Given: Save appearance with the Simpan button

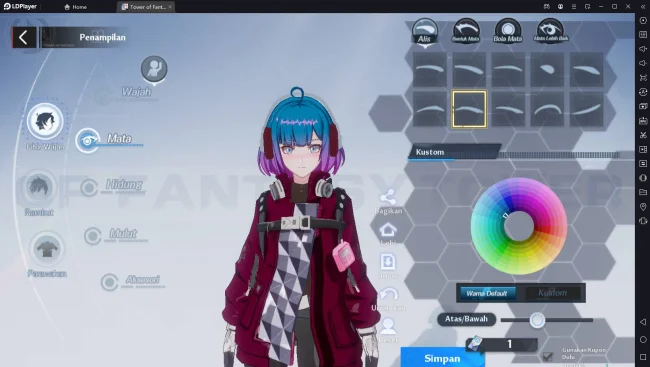Looking at the screenshot, I should click(442, 358).
